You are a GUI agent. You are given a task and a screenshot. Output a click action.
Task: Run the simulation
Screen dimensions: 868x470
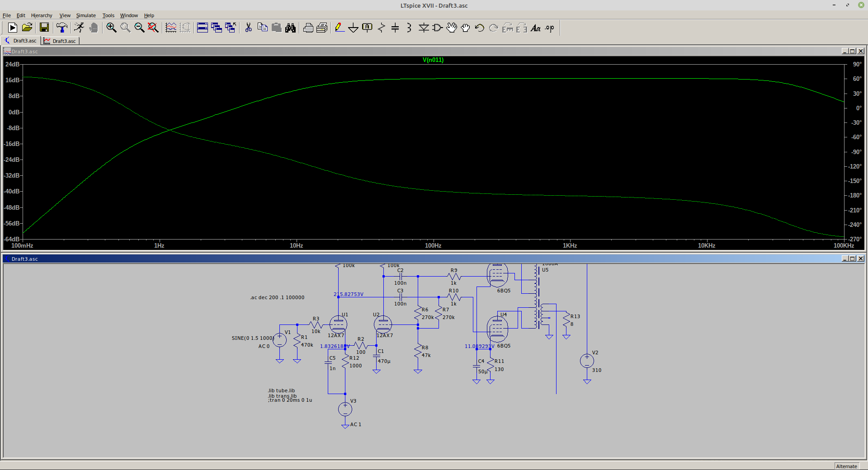pyautogui.click(x=79, y=28)
